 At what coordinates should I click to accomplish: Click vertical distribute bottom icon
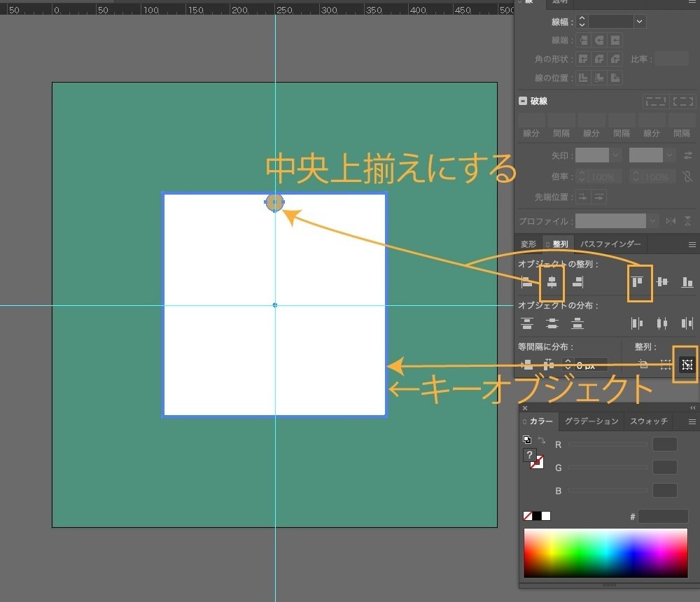click(x=577, y=323)
